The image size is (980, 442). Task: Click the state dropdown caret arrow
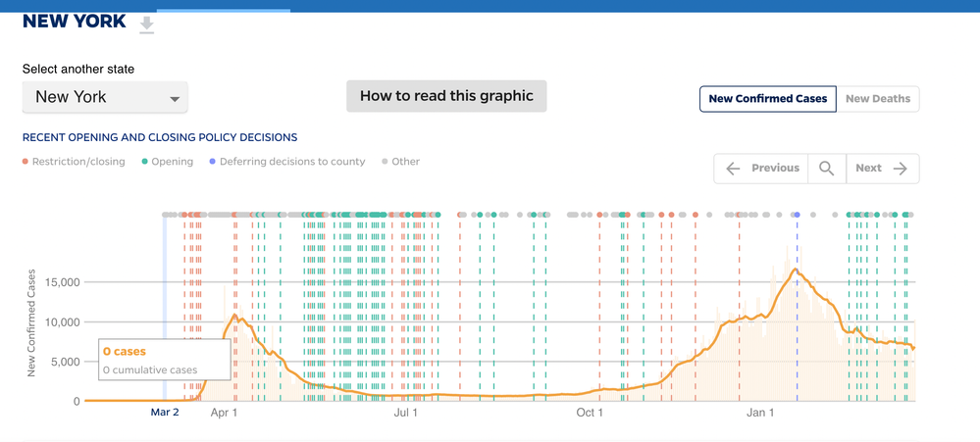tap(175, 99)
